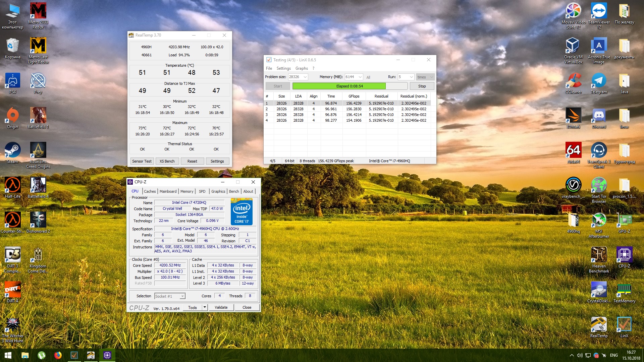Open the Problem size dropdown in LinX
Image resolution: width=644 pixels, height=362 pixels.
click(305, 77)
